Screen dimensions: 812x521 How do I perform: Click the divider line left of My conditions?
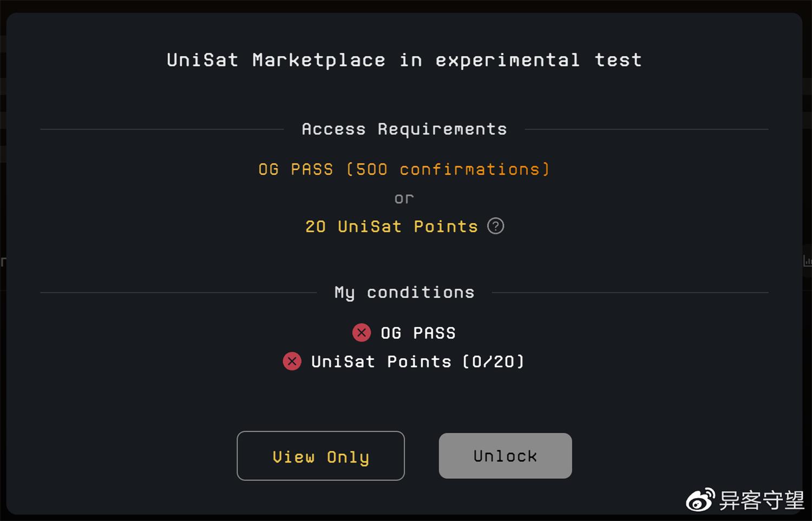tap(178, 293)
